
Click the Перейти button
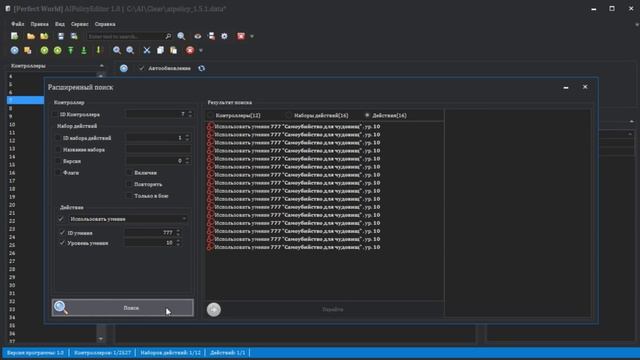pyautogui.click(x=333, y=309)
